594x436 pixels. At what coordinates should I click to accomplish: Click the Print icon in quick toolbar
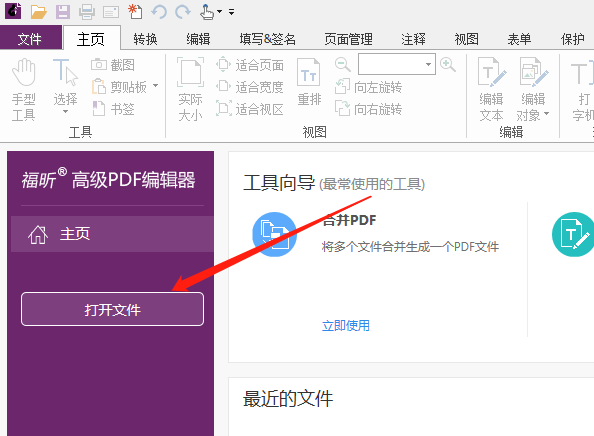(87, 12)
